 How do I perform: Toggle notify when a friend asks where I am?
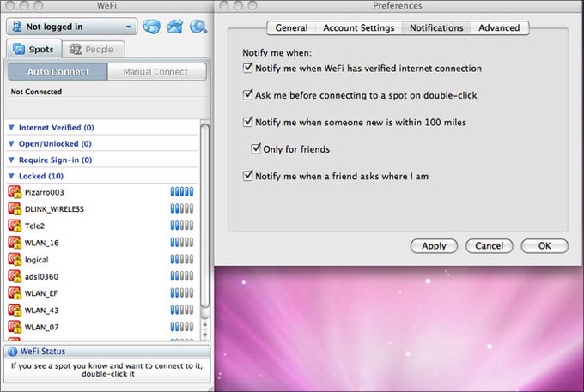click(247, 176)
